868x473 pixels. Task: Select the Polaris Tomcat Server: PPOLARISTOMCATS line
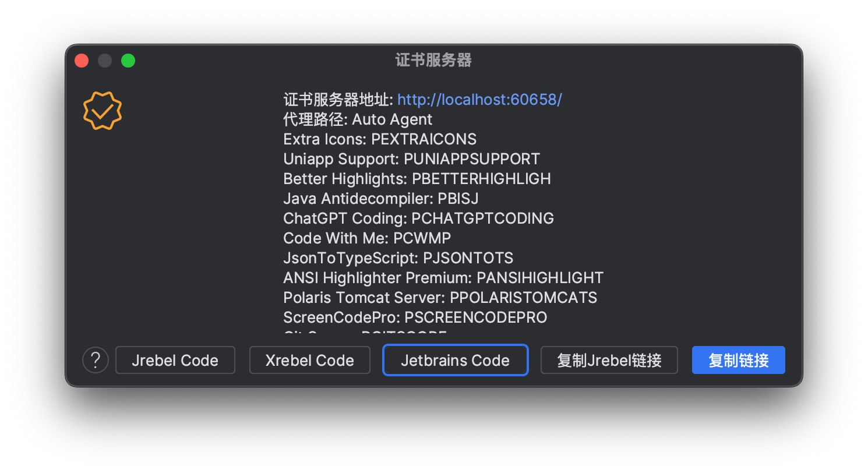pos(440,298)
